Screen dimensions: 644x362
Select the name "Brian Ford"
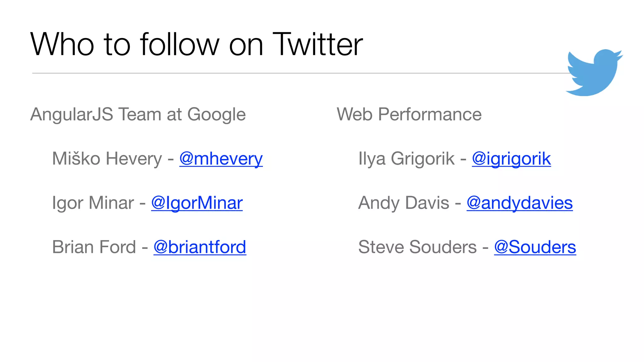[94, 247]
